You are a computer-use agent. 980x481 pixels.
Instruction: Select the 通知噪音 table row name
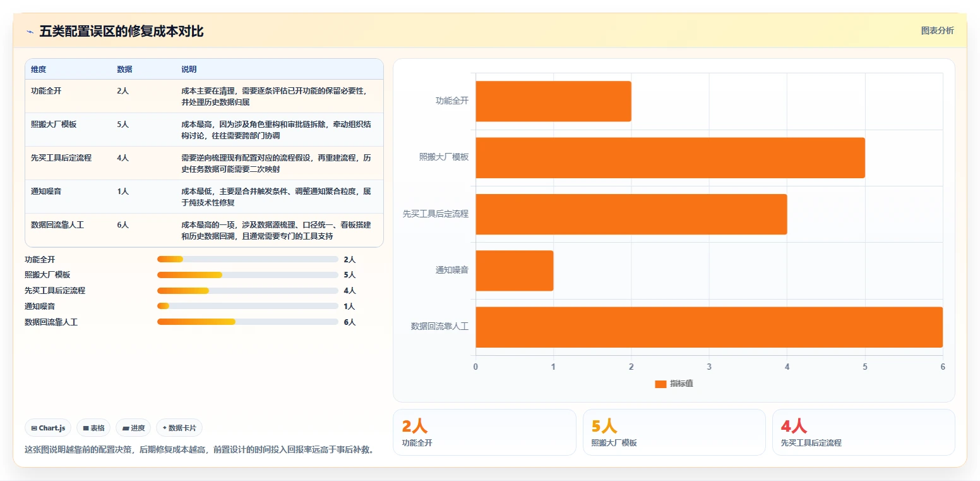coord(46,191)
